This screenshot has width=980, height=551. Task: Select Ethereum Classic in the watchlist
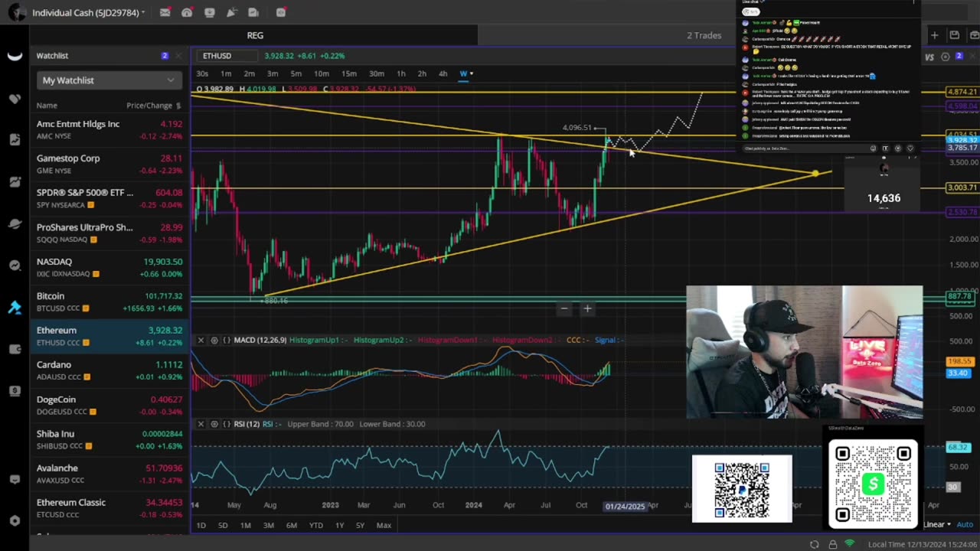(x=108, y=509)
